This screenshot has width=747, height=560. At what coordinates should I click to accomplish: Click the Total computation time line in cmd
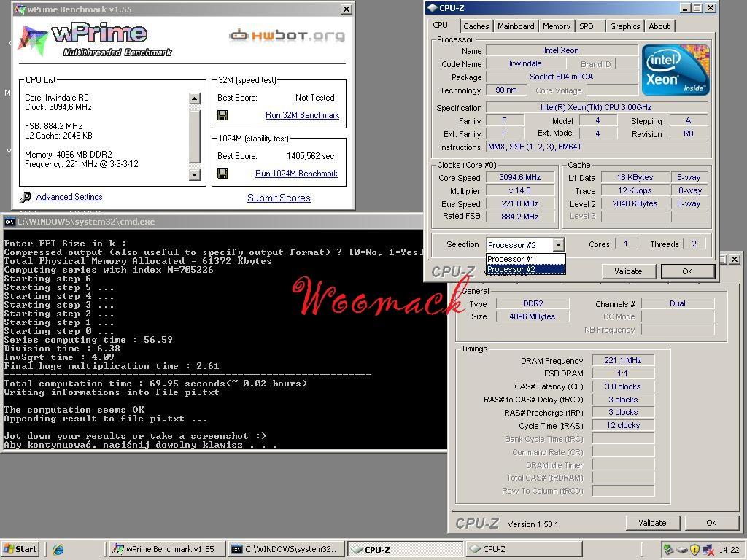tap(155, 384)
